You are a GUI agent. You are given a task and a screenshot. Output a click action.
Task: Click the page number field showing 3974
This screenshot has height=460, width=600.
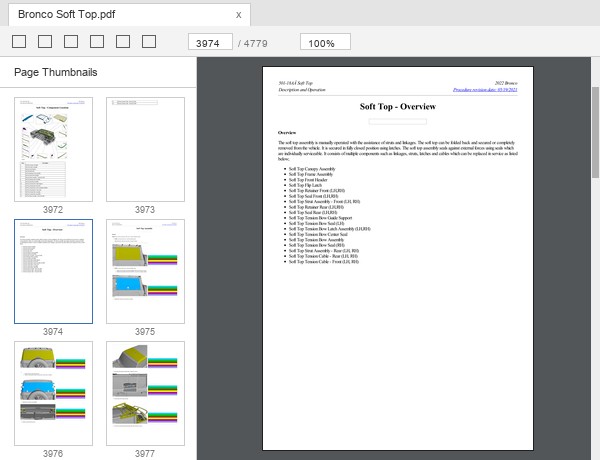[x=210, y=42]
